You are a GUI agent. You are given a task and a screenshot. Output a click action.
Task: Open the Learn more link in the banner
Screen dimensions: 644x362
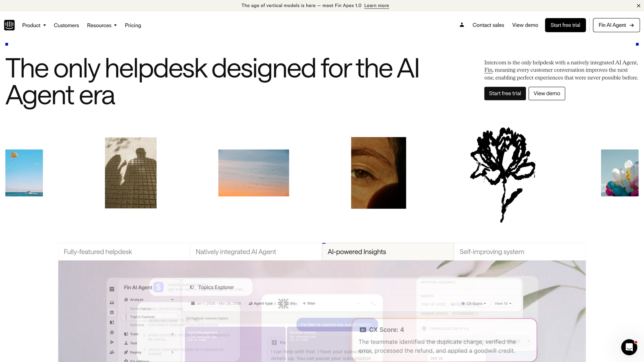click(x=376, y=5)
